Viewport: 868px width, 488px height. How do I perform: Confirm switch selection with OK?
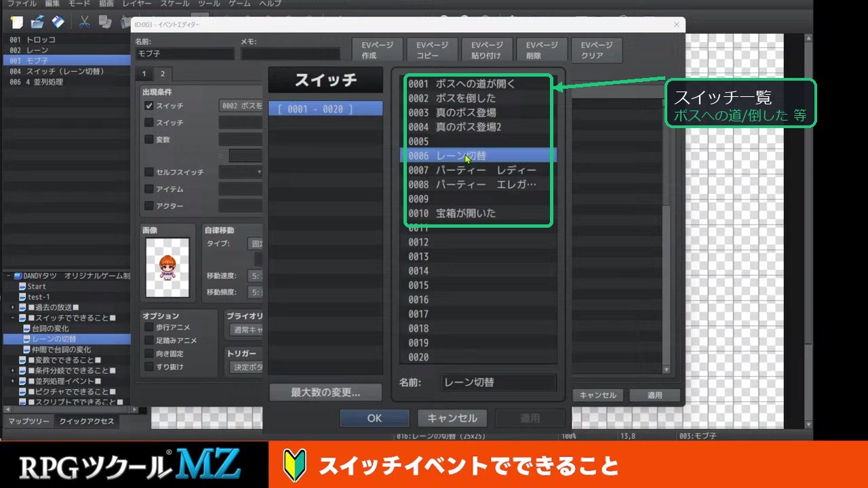pyautogui.click(x=374, y=418)
